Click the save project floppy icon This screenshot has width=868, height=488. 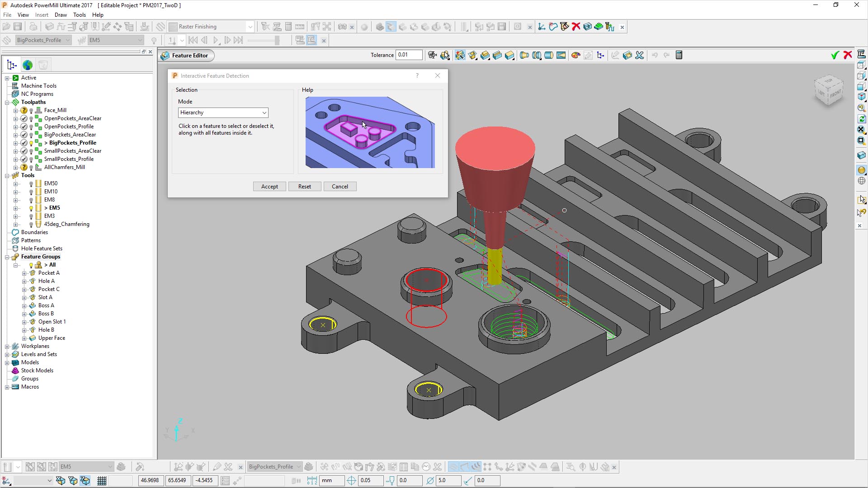(18, 27)
